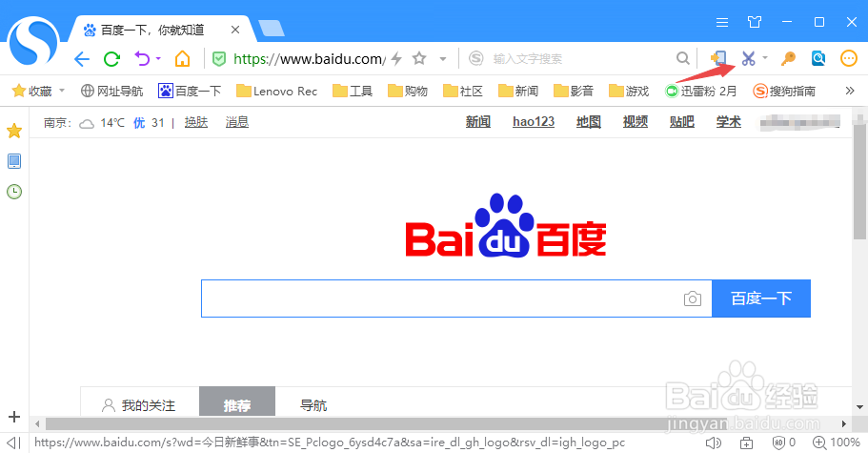Click the Sogou search engine S icon
The height and width of the screenshot is (453, 868).
[x=476, y=58]
